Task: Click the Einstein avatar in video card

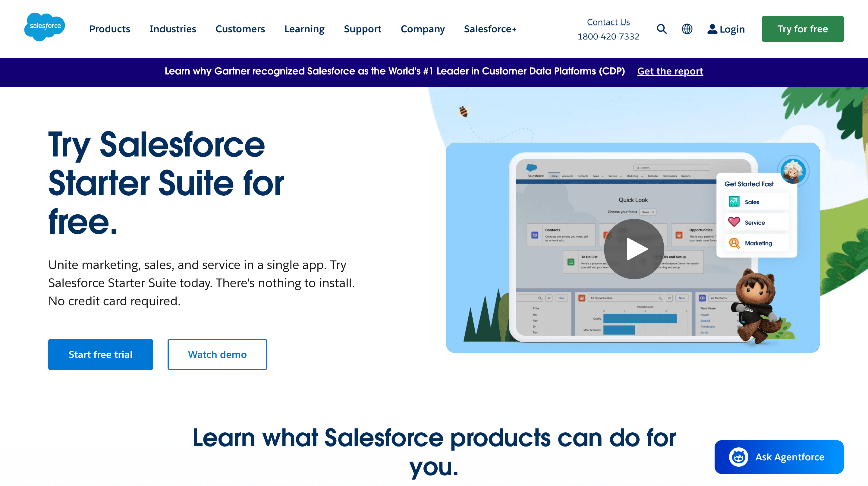Action: tap(793, 171)
